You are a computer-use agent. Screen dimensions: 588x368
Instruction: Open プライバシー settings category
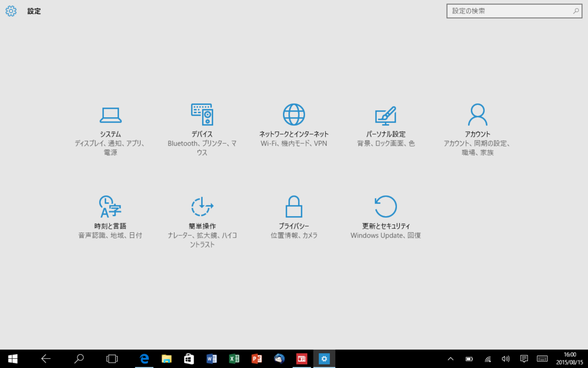coord(294,216)
